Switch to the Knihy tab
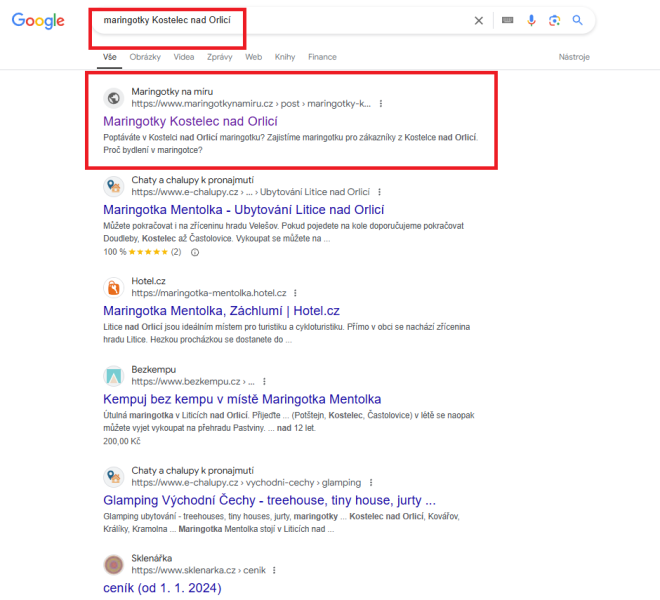This screenshot has width=660, height=600. point(285,57)
